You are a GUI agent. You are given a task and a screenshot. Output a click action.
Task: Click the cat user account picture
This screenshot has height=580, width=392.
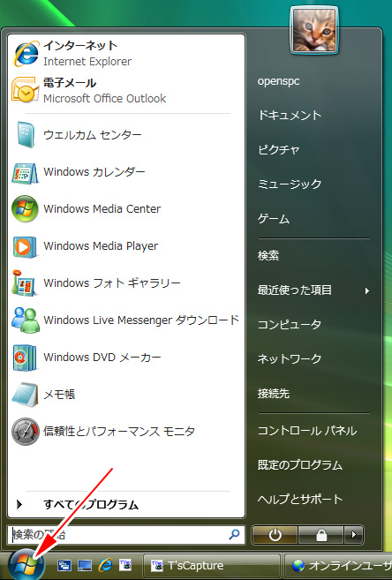[x=314, y=30]
